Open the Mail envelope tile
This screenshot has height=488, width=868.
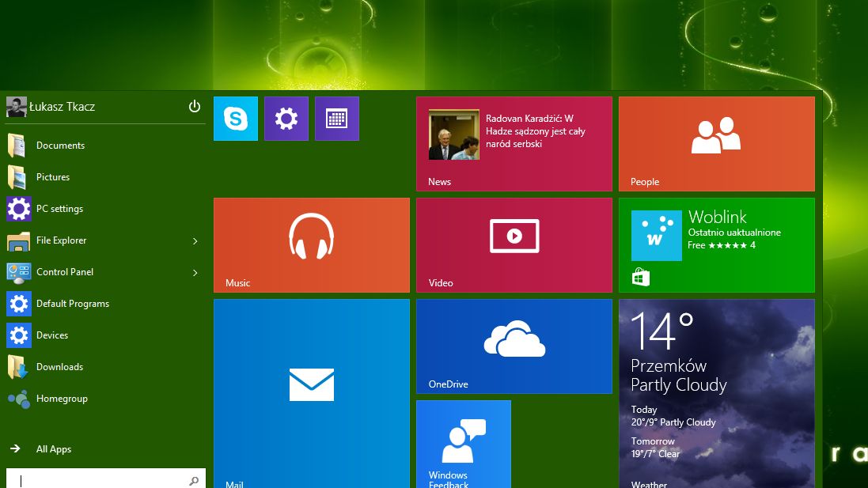tap(312, 394)
